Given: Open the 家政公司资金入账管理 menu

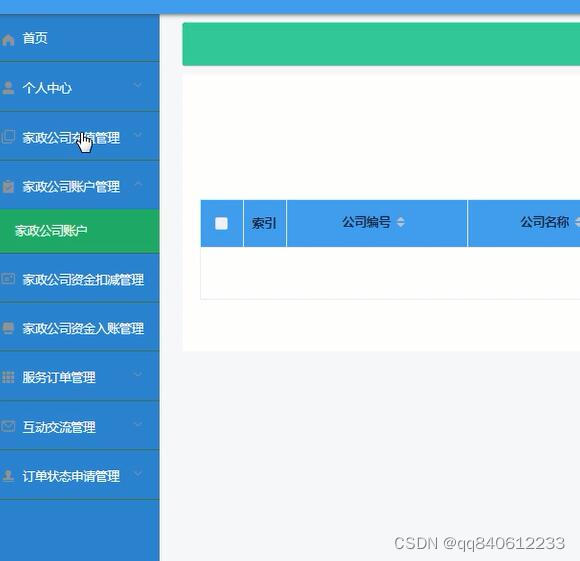Looking at the screenshot, I should click(x=80, y=327).
